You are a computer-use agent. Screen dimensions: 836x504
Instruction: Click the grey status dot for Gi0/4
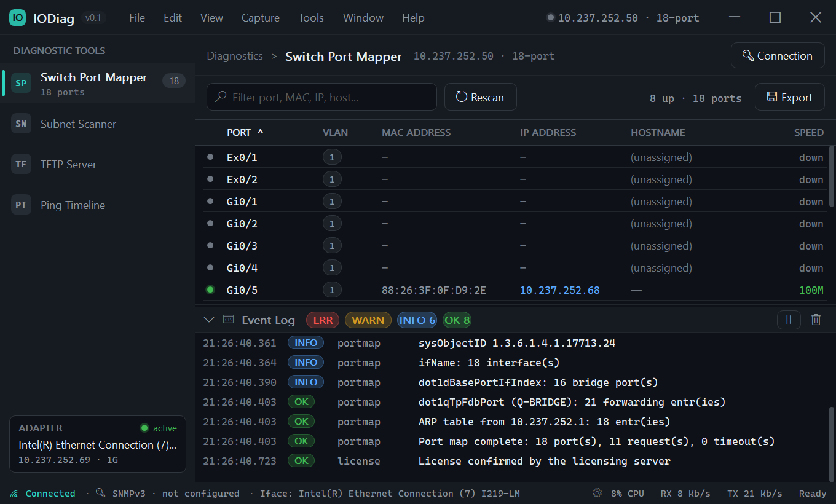210,267
